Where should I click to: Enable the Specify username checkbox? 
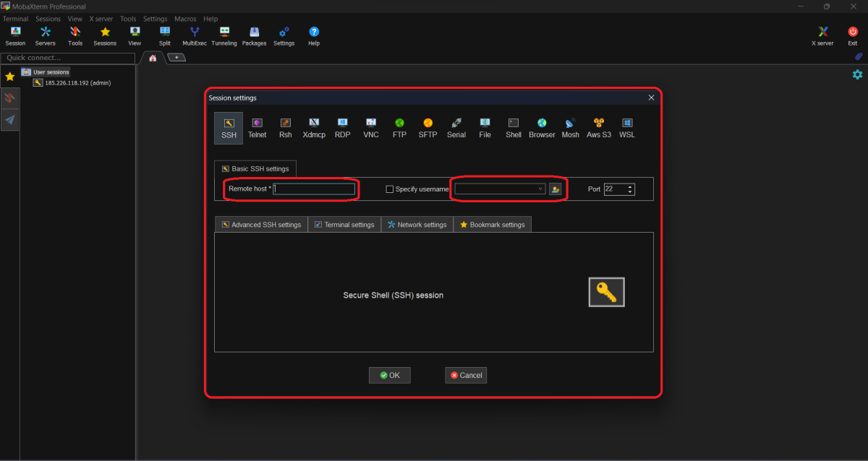tap(390, 189)
